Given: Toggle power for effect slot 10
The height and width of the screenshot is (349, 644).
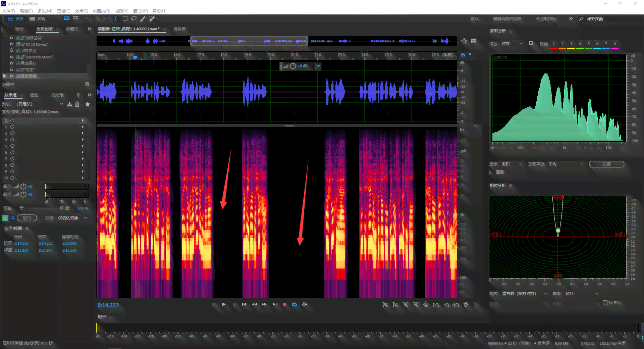Looking at the screenshot, I should click(12, 178).
